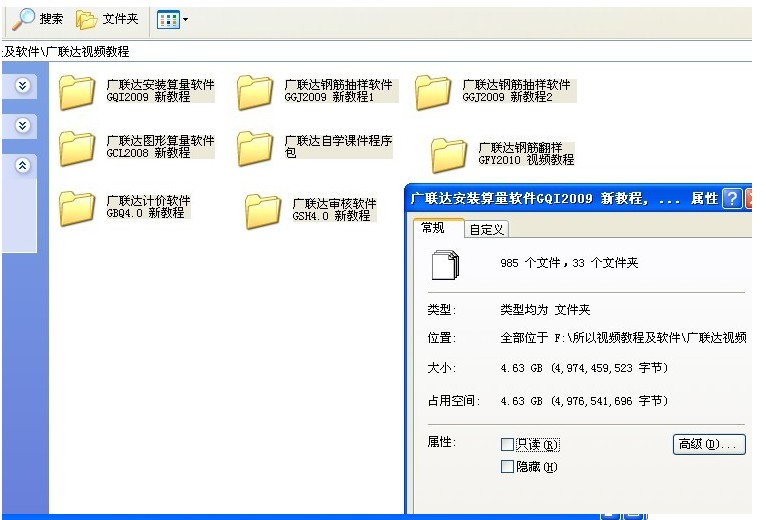The height and width of the screenshot is (520, 766).
Task: Select folder icon for GGJ2009 新教程1
Action: click(x=255, y=92)
